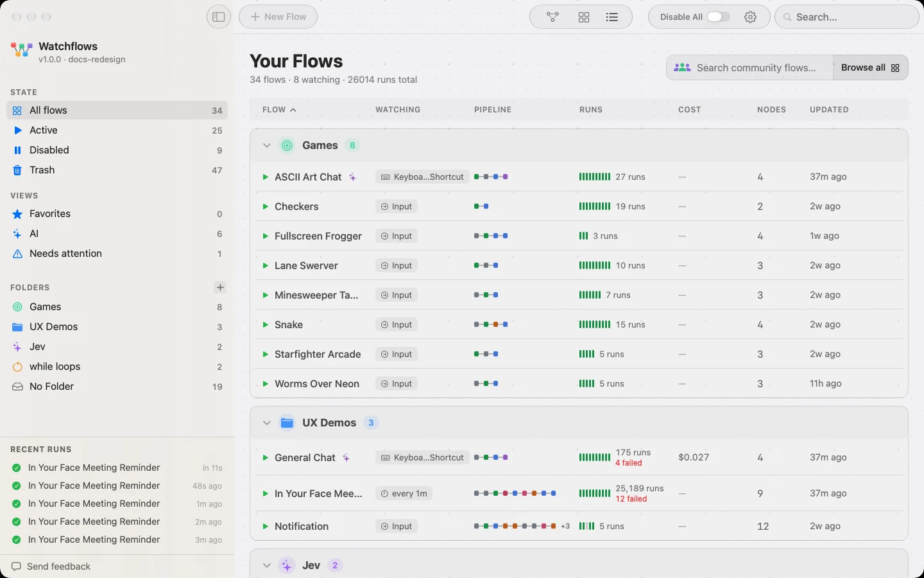924x578 pixels.
Task: Click the Watchflows app logo
Action: (x=21, y=50)
